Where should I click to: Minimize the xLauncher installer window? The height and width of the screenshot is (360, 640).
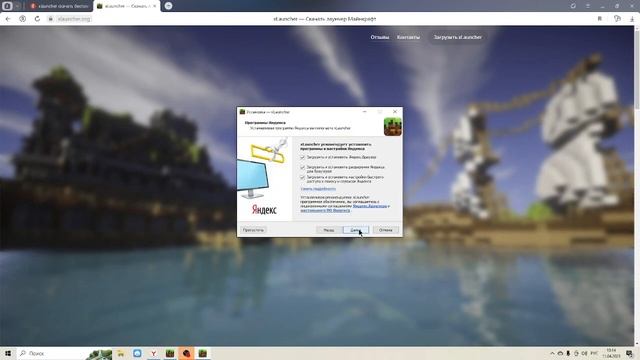(364, 111)
